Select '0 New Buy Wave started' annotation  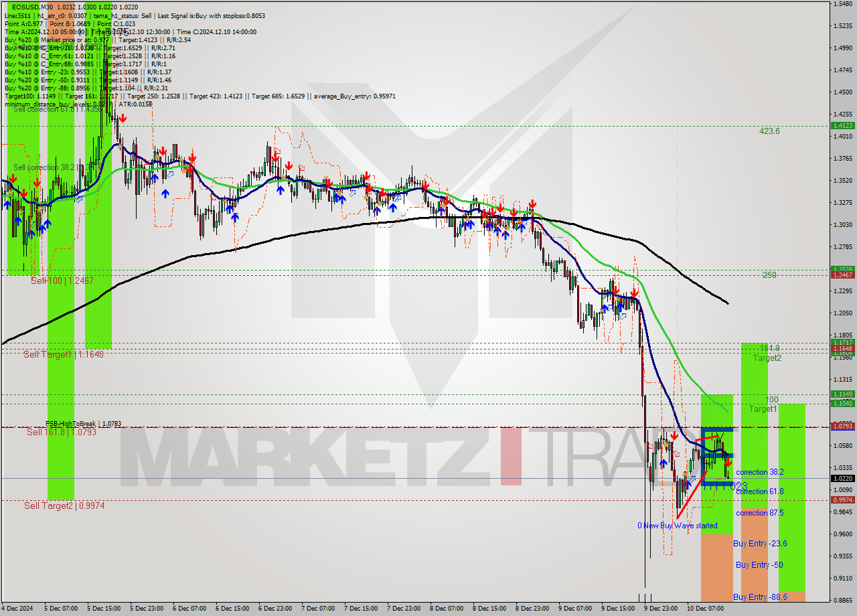677,526
